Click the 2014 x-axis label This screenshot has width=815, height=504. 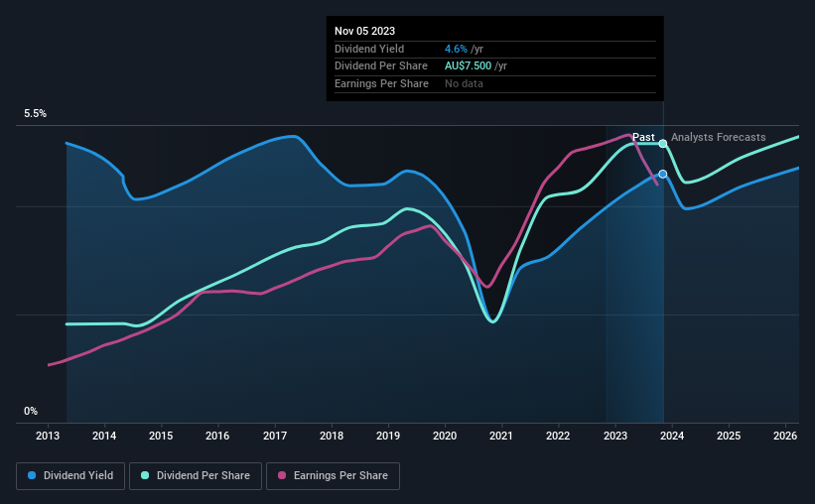pos(104,436)
